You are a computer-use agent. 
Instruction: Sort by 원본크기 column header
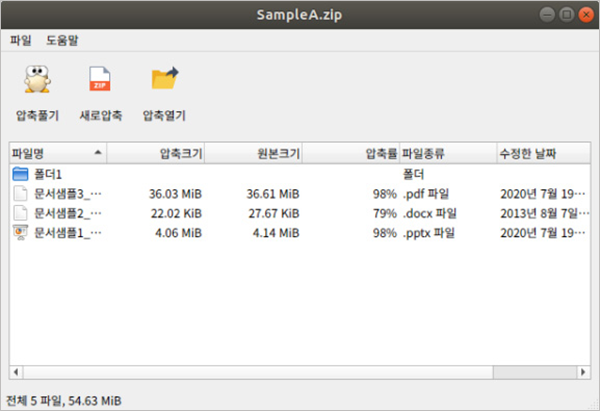click(x=253, y=153)
